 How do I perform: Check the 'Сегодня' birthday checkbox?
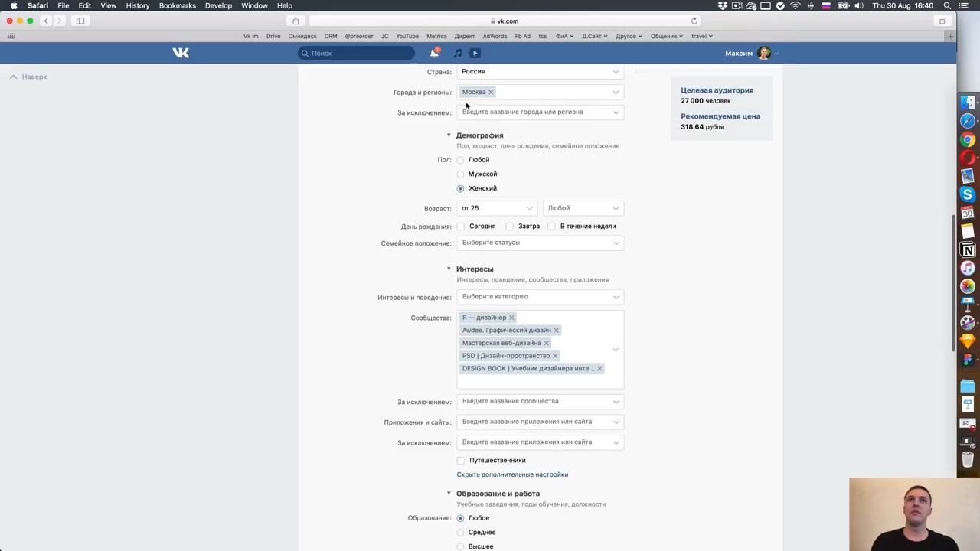pos(460,227)
